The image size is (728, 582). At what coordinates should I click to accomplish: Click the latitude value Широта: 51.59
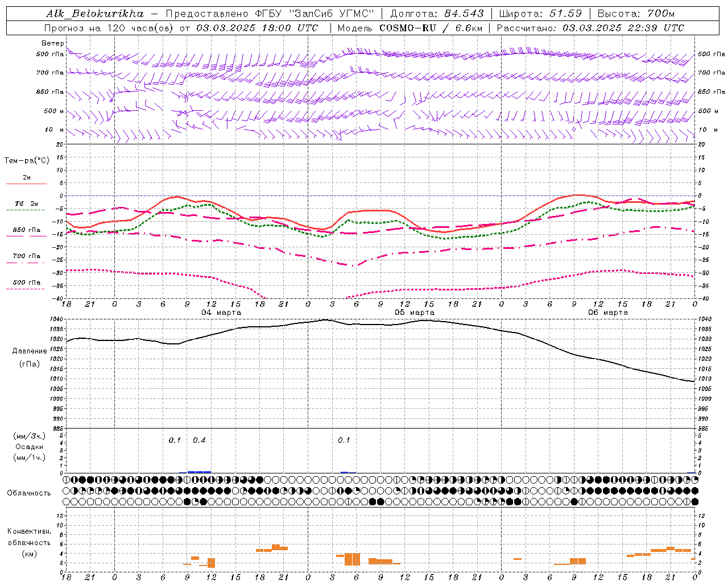(x=540, y=14)
